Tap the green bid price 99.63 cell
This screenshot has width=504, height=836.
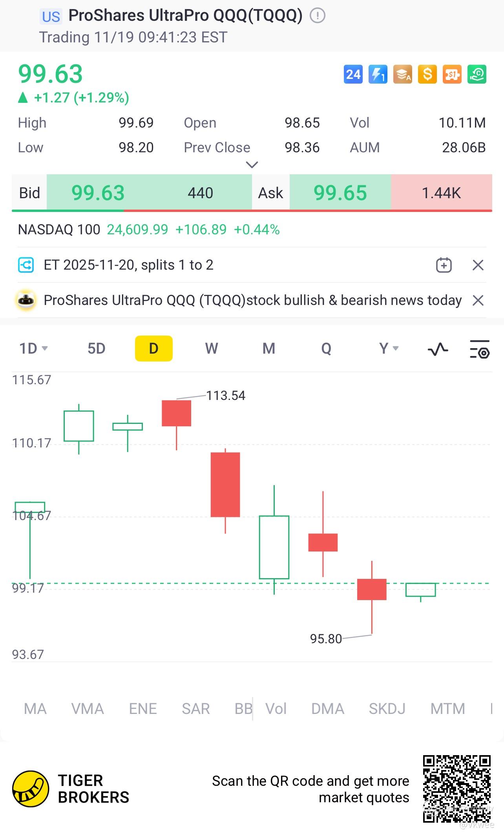point(98,193)
